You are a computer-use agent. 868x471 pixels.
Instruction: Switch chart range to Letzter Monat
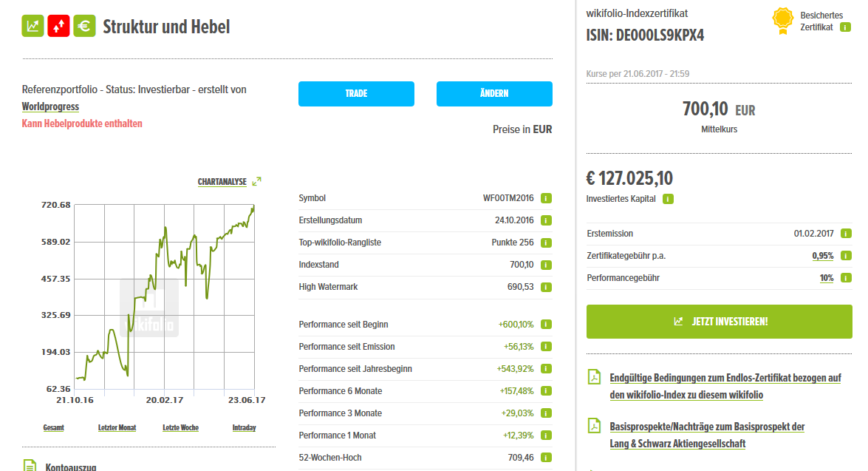pyautogui.click(x=117, y=427)
